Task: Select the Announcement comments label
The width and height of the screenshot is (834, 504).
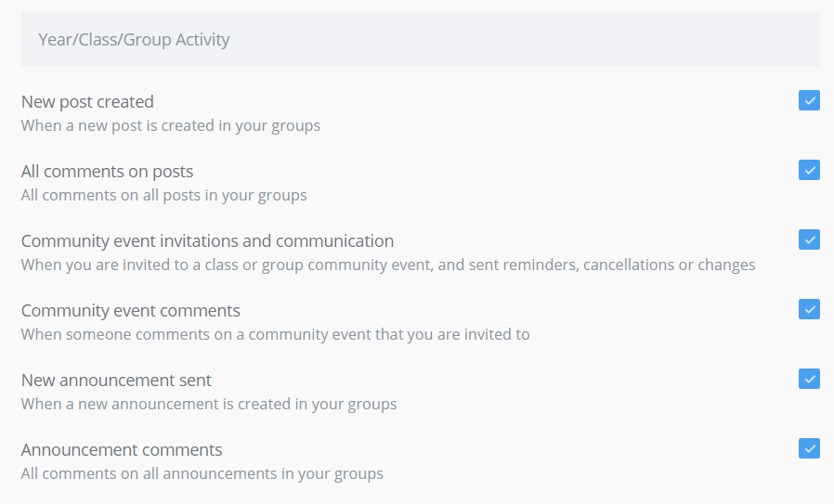Action: [x=122, y=450]
